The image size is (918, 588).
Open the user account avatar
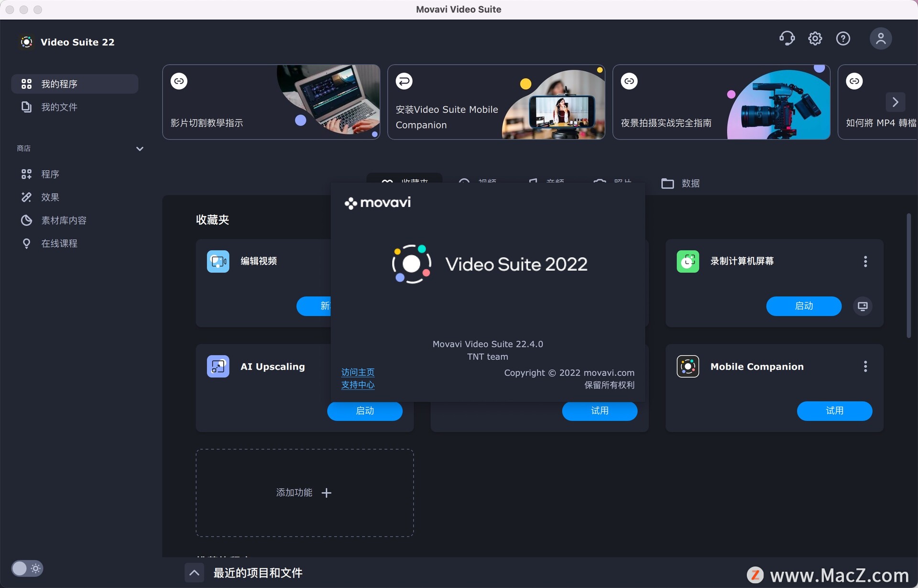[880, 38]
